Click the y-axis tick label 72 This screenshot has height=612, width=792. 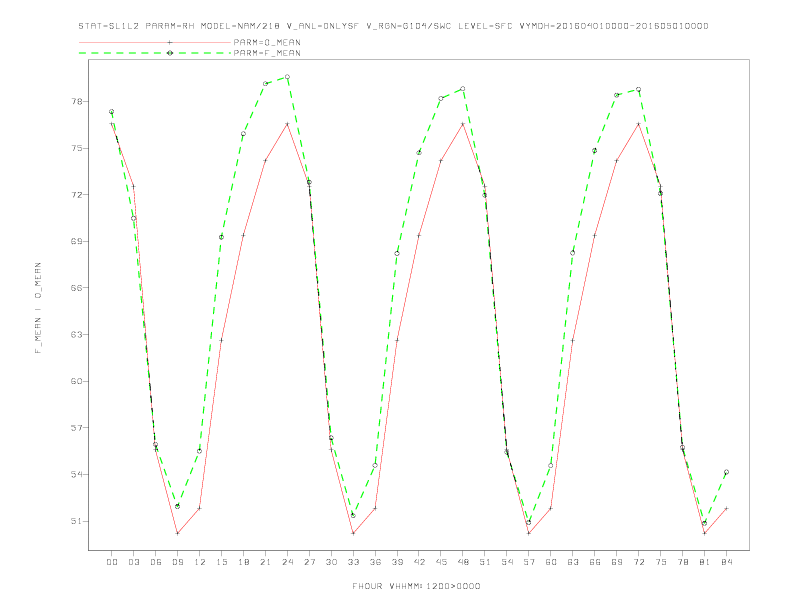[x=76, y=195]
